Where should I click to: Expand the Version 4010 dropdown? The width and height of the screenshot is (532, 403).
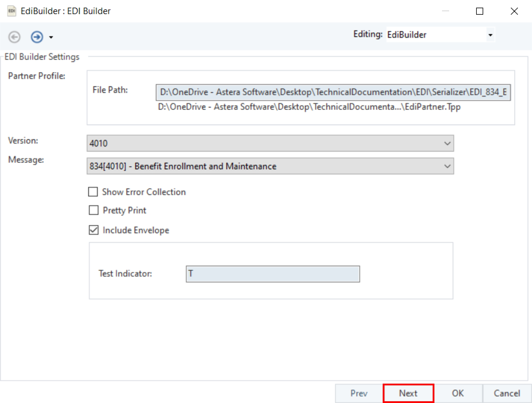click(x=447, y=143)
